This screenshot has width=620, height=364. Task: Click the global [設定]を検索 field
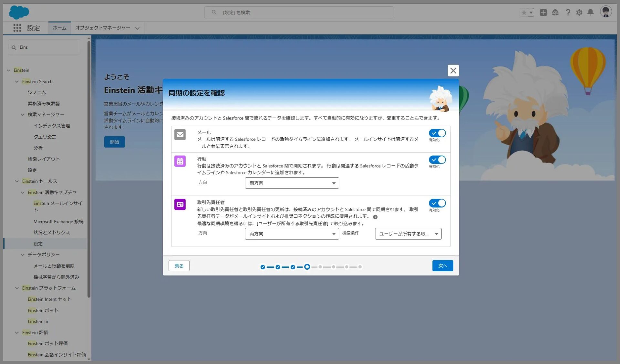click(298, 12)
